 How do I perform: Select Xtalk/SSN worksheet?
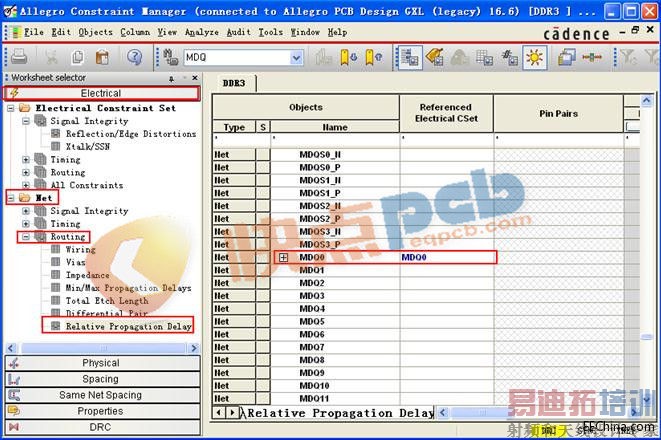(x=88, y=147)
